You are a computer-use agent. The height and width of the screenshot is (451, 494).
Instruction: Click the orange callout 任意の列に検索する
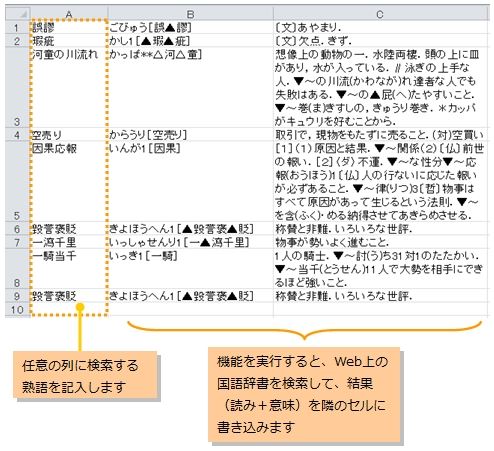tap(85, 375)
